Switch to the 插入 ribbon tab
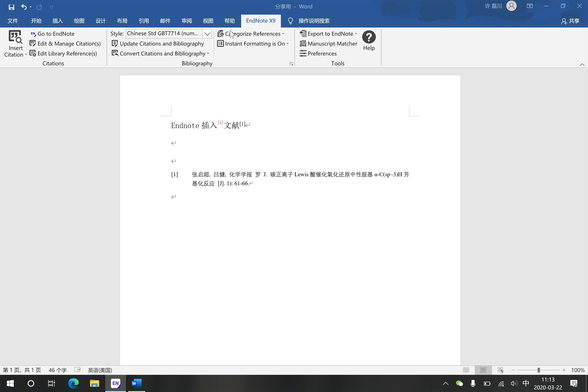This screenshot has width=588, height=392. click(x=58, y=21)
